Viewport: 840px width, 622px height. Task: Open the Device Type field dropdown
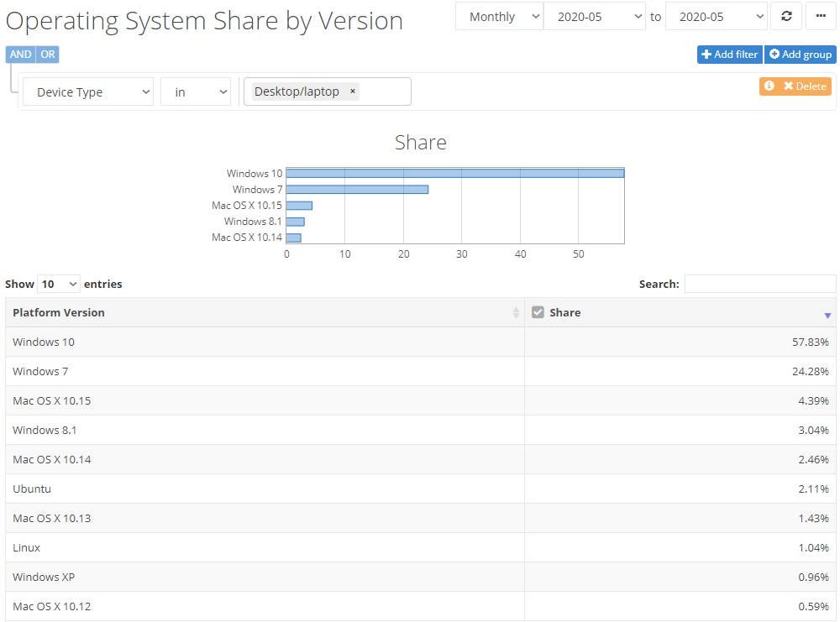click(88, 92)
